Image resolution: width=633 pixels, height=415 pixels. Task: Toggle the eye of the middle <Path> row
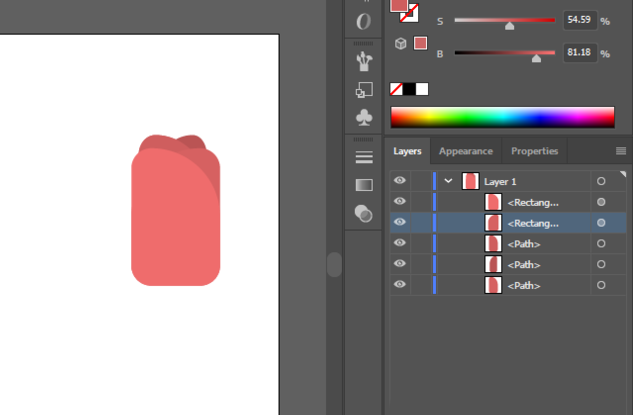coord(400,264)
